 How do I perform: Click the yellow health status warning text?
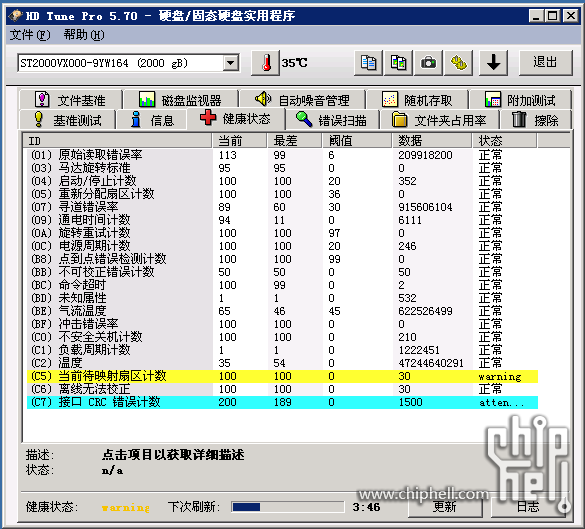(126, 507)
